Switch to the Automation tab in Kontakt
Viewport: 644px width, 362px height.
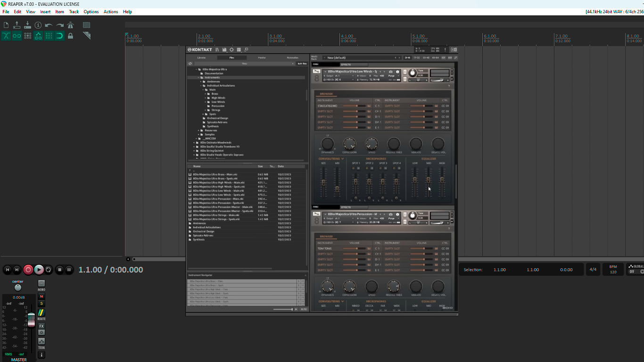coord(293,58)
